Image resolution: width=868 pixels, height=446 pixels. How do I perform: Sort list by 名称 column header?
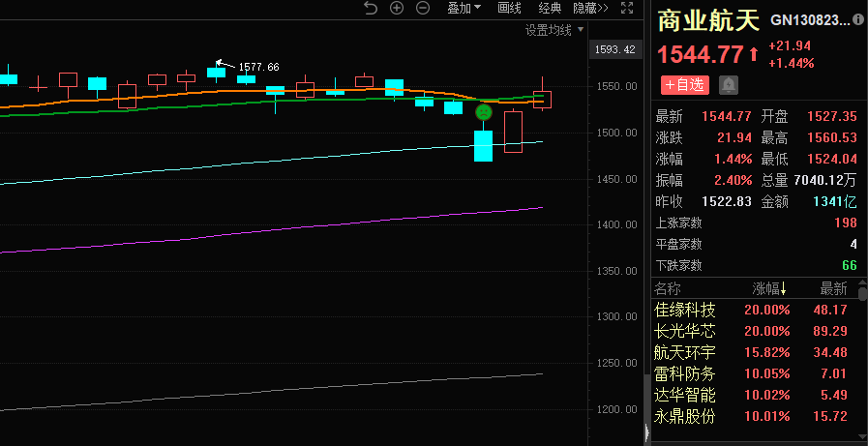[x=668, y=288]
